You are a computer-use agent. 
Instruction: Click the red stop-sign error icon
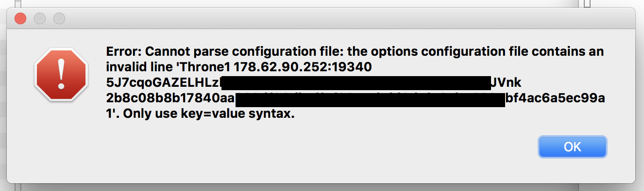pyautogui.click(x=61, y=75)
